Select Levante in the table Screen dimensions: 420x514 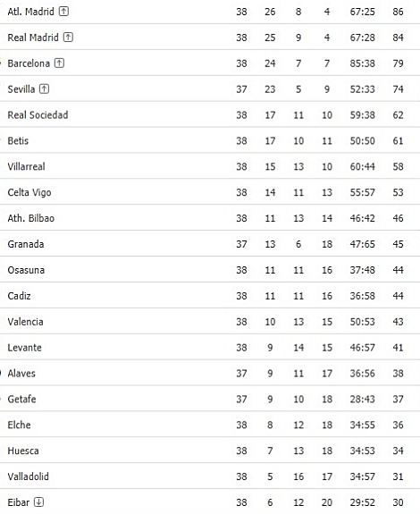[24, 348]
